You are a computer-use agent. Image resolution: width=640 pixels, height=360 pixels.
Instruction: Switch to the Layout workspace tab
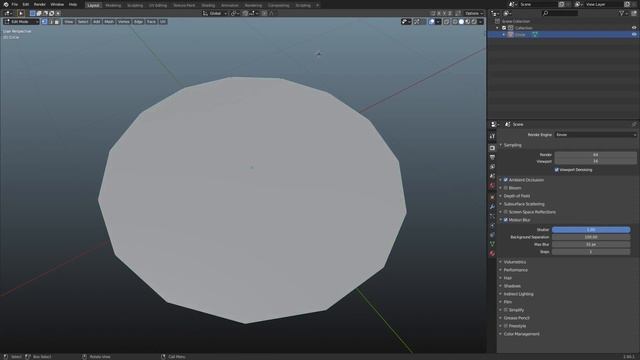click(93, 5)
